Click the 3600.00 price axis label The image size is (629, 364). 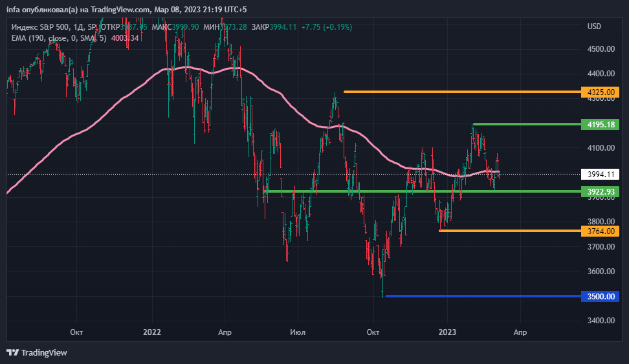click(601, 271)
